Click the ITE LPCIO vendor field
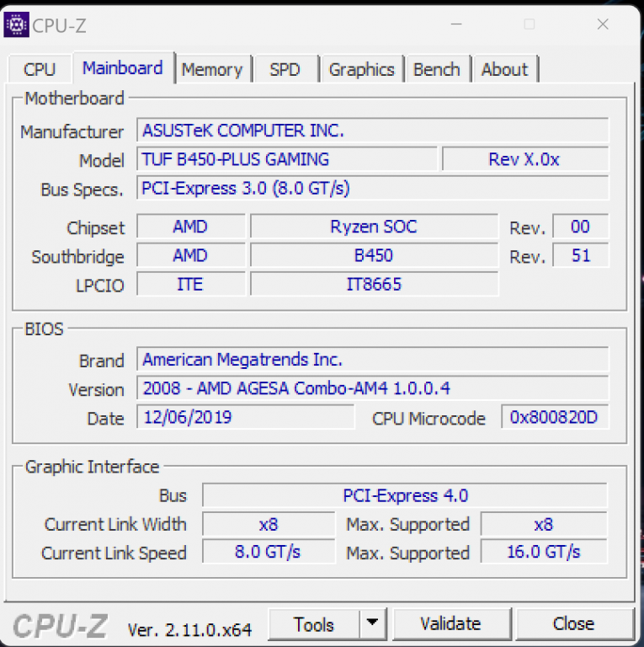 pyautogui.click(x=191, y=284)
